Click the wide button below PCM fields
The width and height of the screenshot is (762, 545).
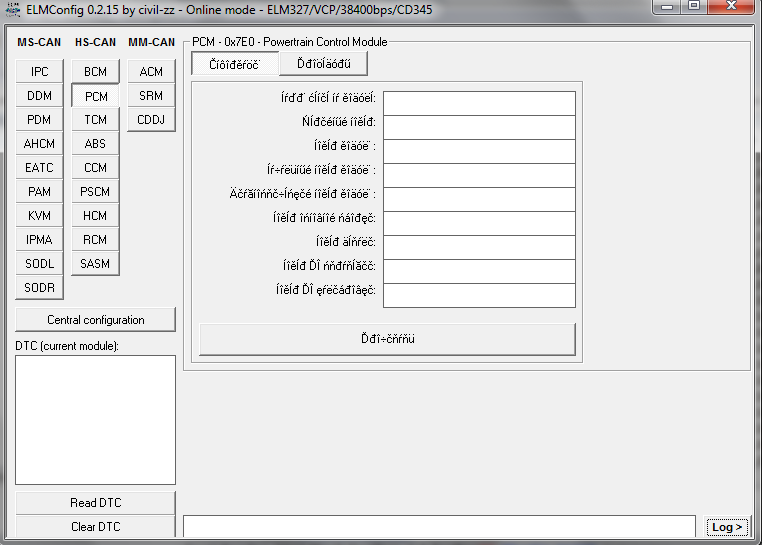pos(387,339)
